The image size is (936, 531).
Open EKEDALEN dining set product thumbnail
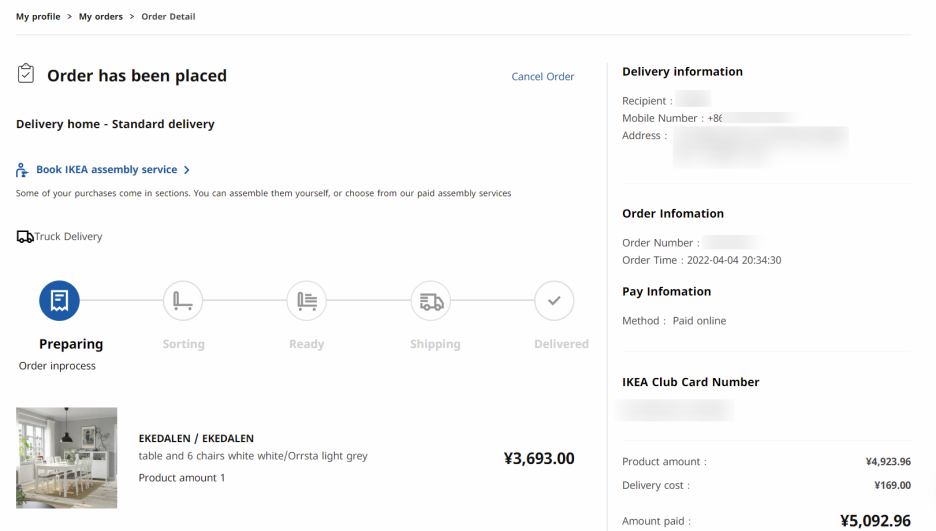pos(66,458)
